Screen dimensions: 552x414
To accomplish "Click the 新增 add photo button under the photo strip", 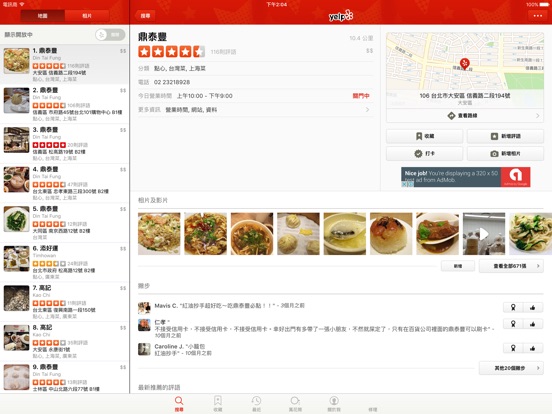I will pyautogui.click(x=458, y=266).
